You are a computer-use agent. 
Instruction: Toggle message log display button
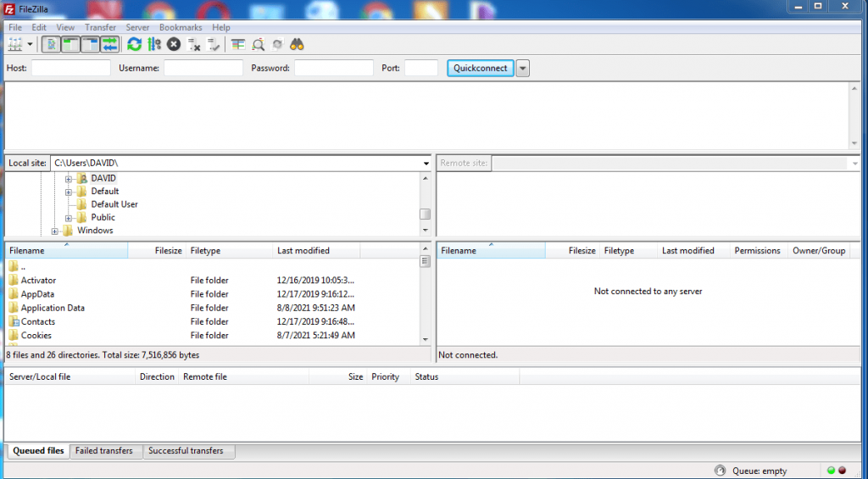tap(51, 44)
